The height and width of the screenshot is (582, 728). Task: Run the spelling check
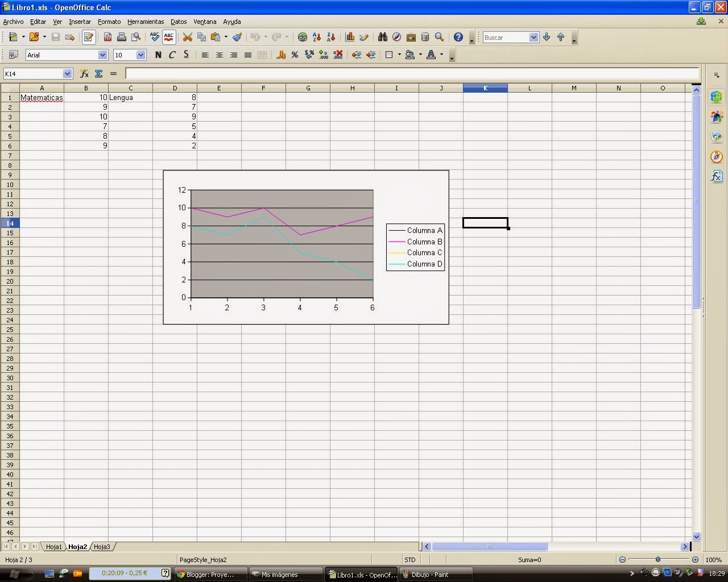155,37
